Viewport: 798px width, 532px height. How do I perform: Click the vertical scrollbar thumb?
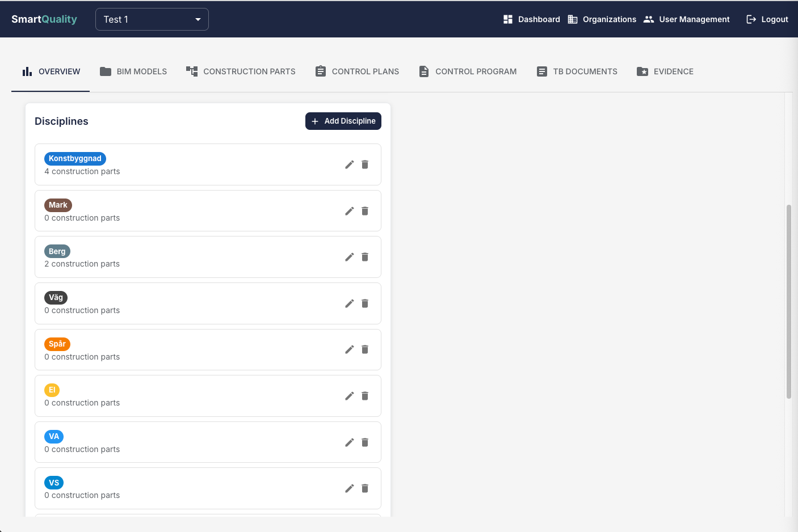[x=789, y=302]
